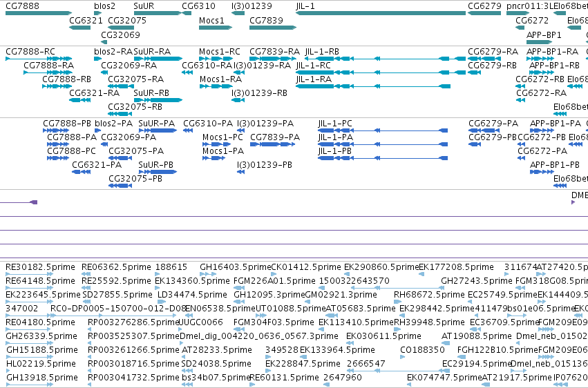This screenshot has width=588, height=388.
Task: Select the CG6279-PA protein label
Action: click(x=493, y=123)
